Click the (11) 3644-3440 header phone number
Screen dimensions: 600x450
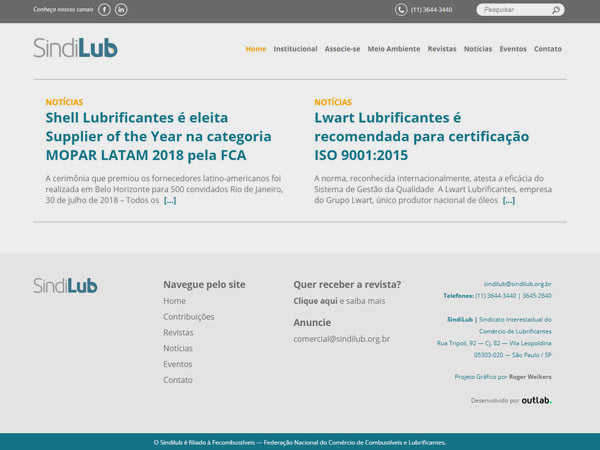pyautogui.click(x=431, y=10)
